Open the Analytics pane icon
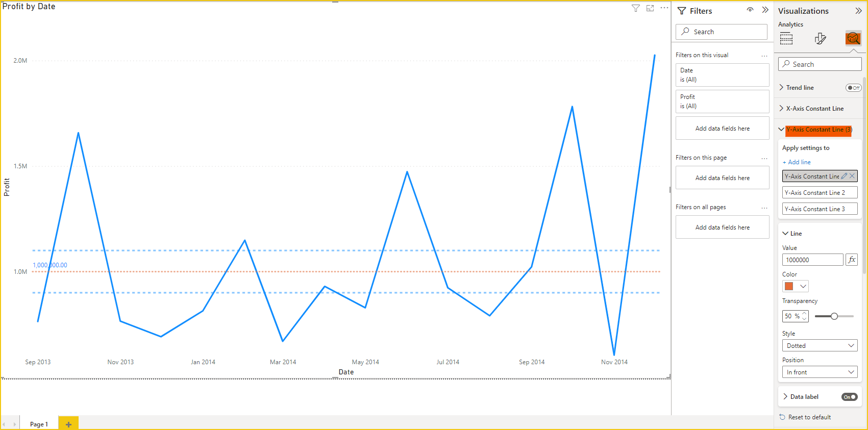 853,38
